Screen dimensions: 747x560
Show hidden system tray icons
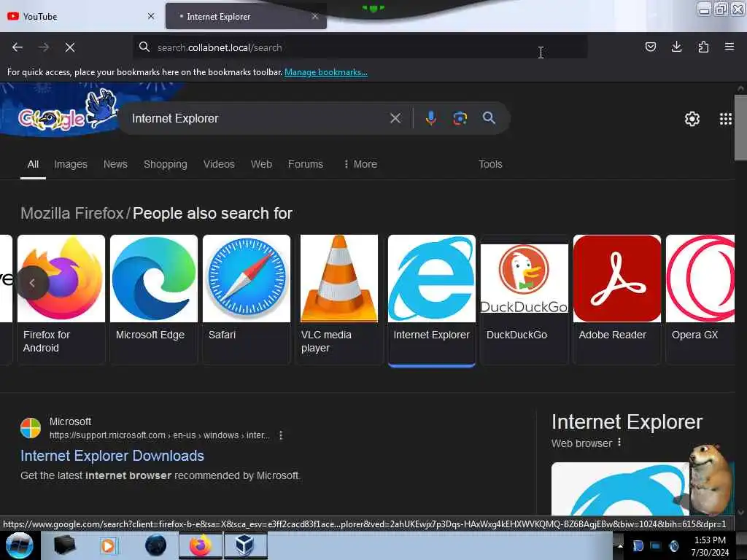620,545
